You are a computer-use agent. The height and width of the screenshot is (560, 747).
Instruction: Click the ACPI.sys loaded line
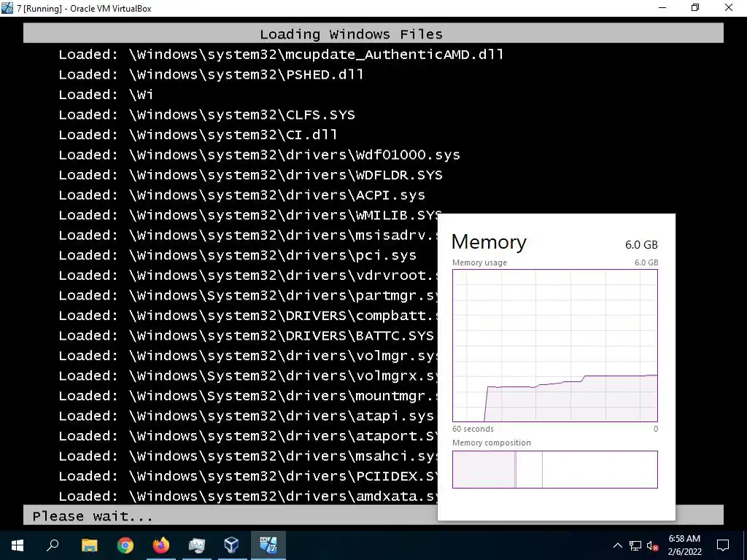pyautogui.click(x=241, y=195)
